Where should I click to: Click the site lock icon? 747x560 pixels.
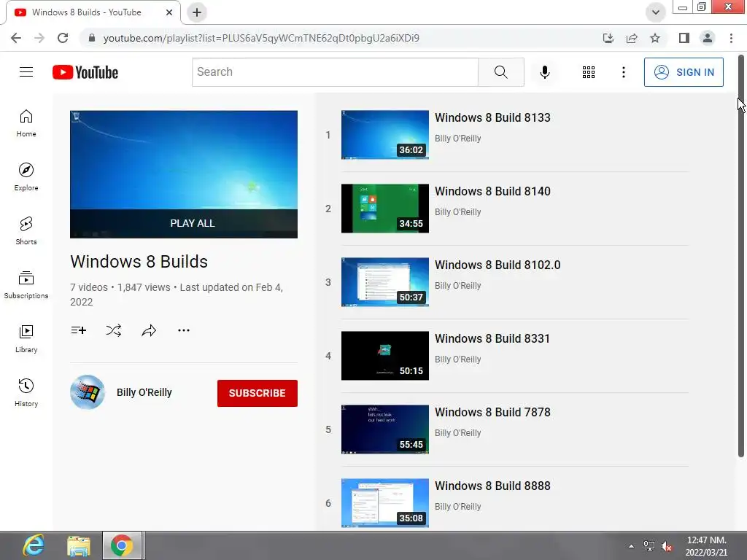tap(92, 38)
